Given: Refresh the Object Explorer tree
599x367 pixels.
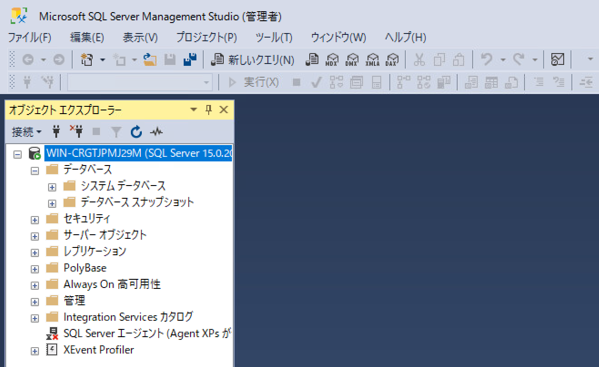Looking at the screenshot, I should point(136,132).
